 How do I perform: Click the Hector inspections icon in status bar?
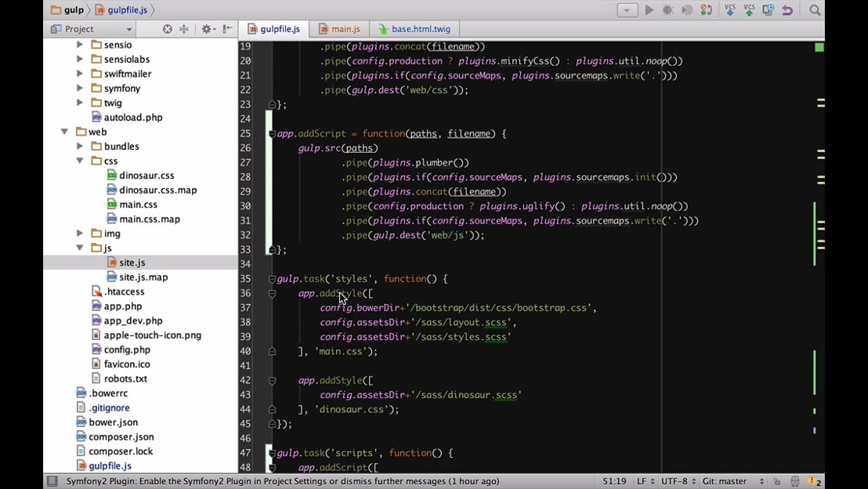[x=795, y=481]
